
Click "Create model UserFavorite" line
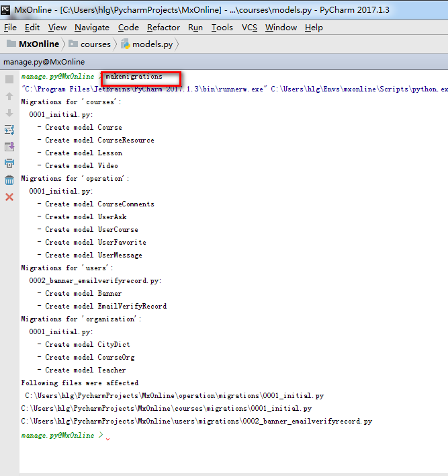pyautogui.click(x=92, y=242)
